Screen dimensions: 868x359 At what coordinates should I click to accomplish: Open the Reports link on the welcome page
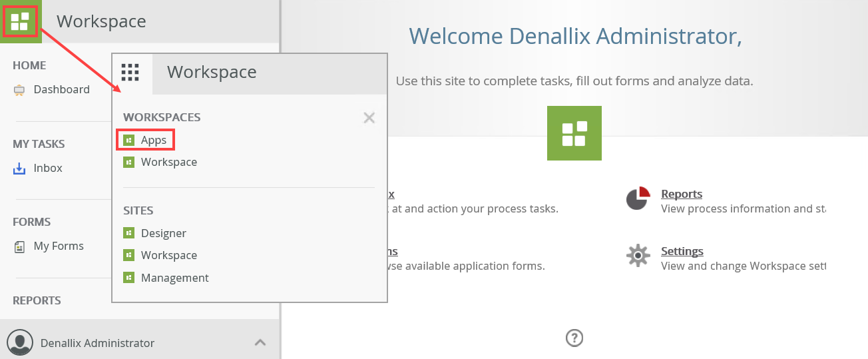pos(682,194)
